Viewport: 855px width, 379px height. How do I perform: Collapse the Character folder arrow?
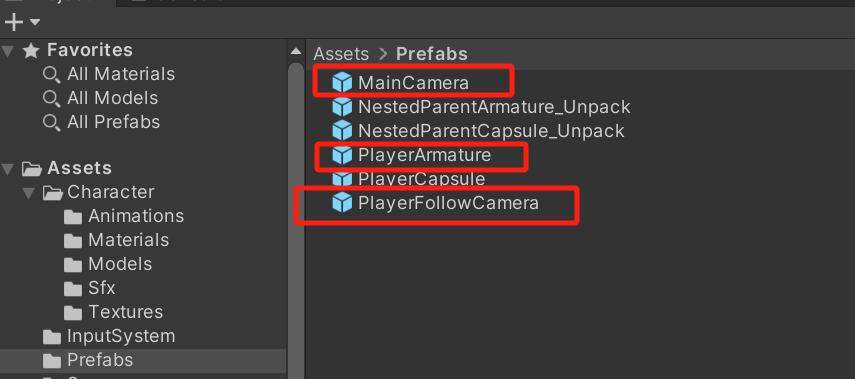(x=29, y=192)
